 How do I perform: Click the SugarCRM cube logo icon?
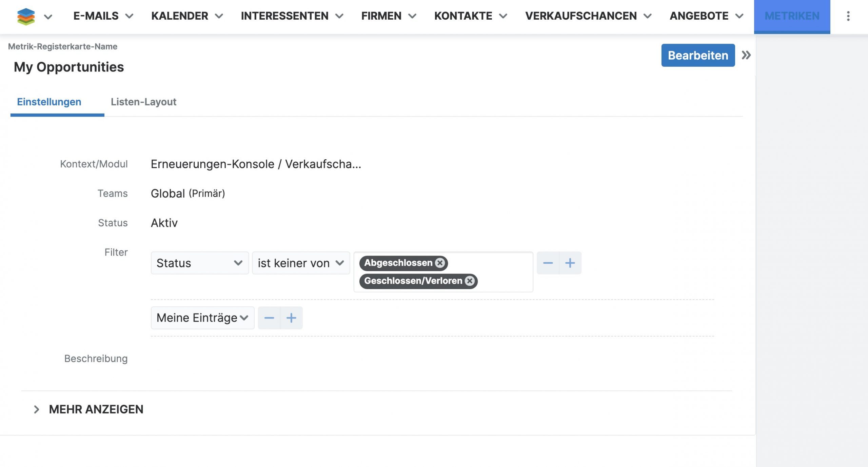click(26, 16)
